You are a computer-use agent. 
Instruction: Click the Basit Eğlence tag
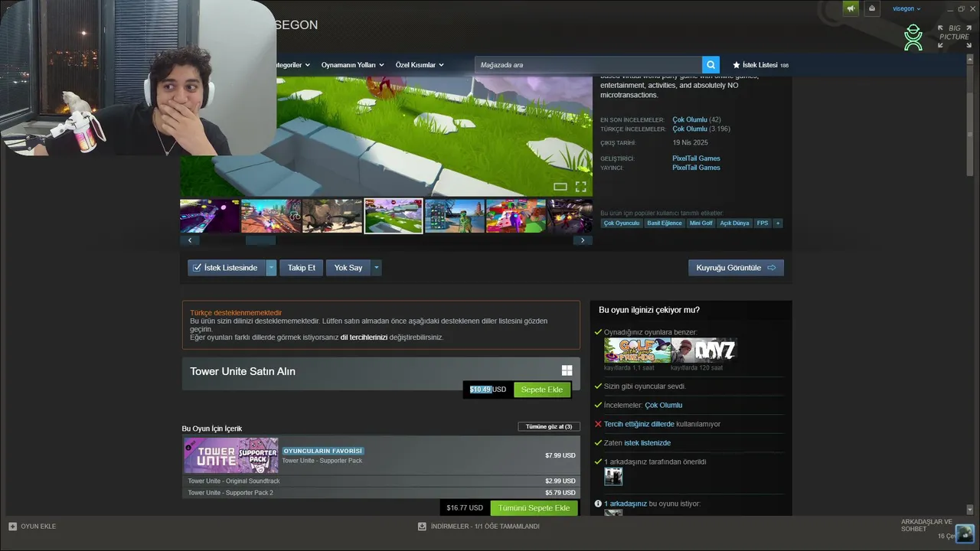665,223
